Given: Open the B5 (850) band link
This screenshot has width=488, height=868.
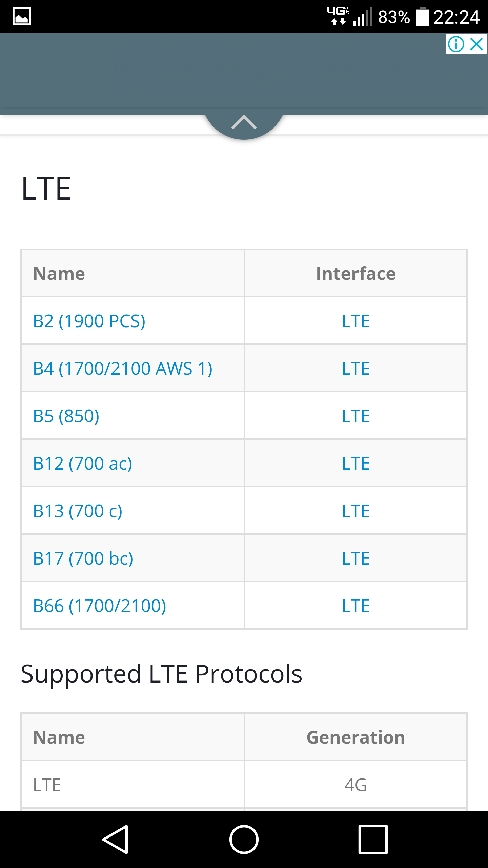Looking at the screenshot, I should tap(66, 416).
